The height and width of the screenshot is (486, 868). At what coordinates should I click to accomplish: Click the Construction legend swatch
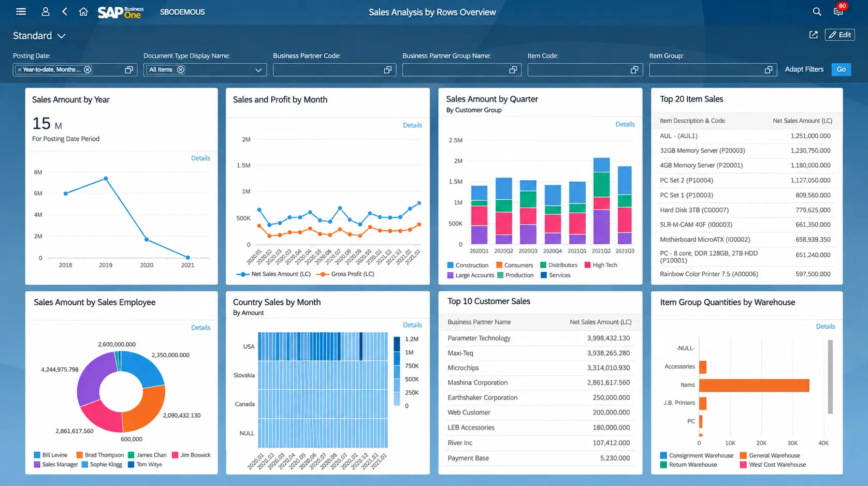[450, 265]
